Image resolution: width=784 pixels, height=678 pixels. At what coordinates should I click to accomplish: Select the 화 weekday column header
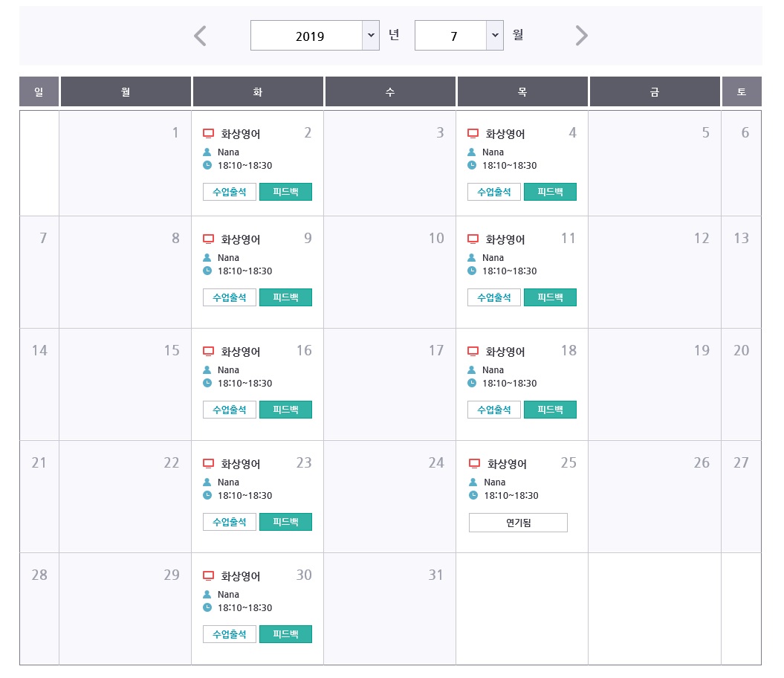click(258, 91)
